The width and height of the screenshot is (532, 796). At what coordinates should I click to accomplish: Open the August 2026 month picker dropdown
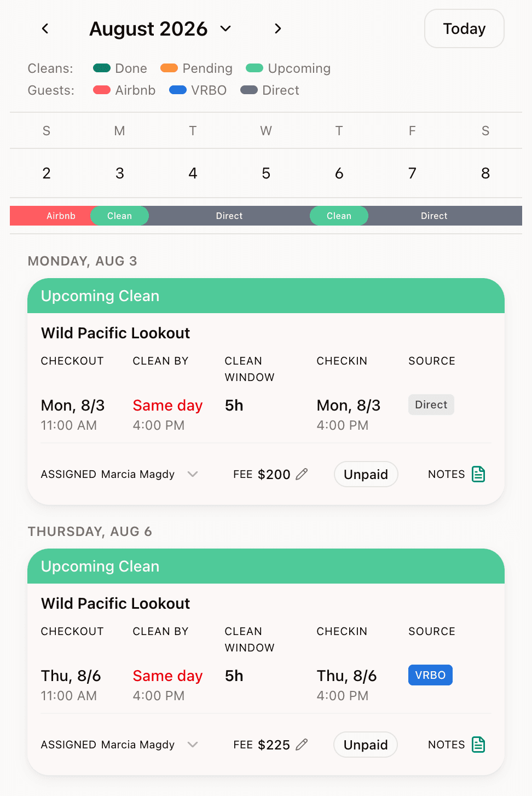225,28
